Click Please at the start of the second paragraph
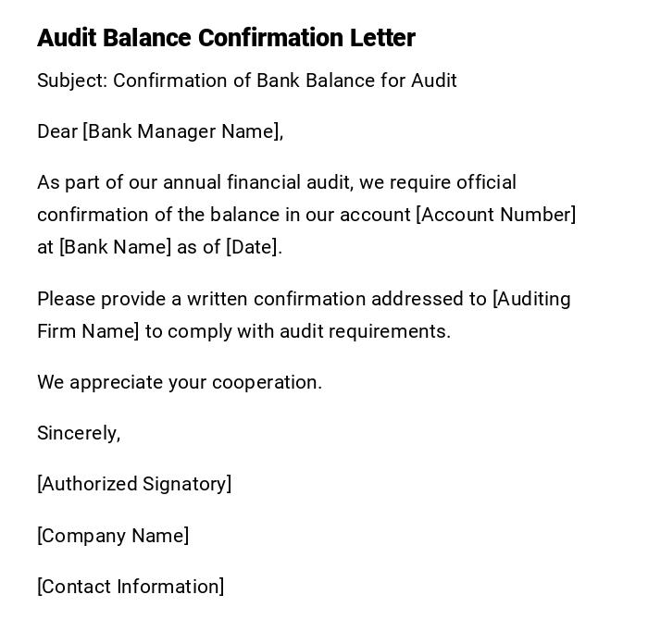 pos(67,299)
